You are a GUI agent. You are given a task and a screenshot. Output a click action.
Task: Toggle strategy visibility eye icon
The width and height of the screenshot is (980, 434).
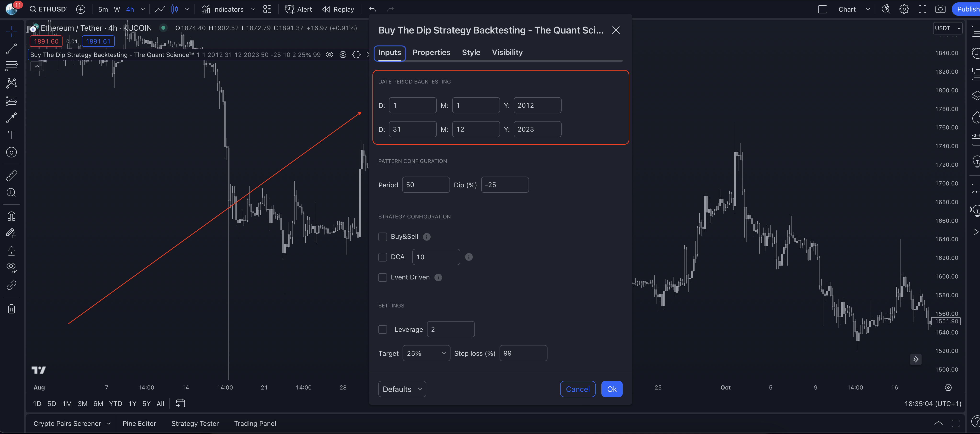[x=330, y=55]
